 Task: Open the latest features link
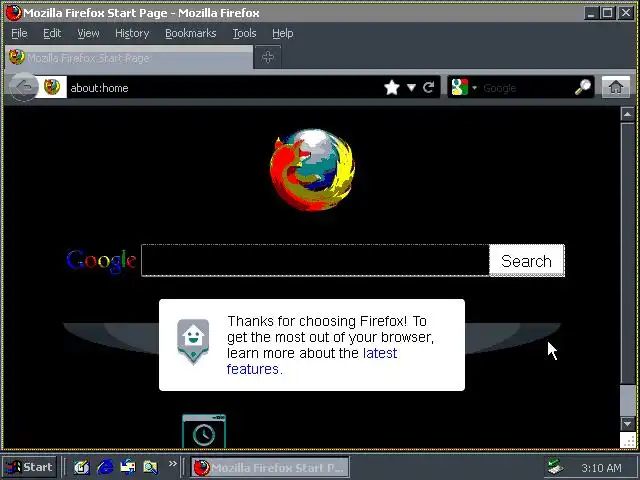pyautogui.click(x=311, y=361)
